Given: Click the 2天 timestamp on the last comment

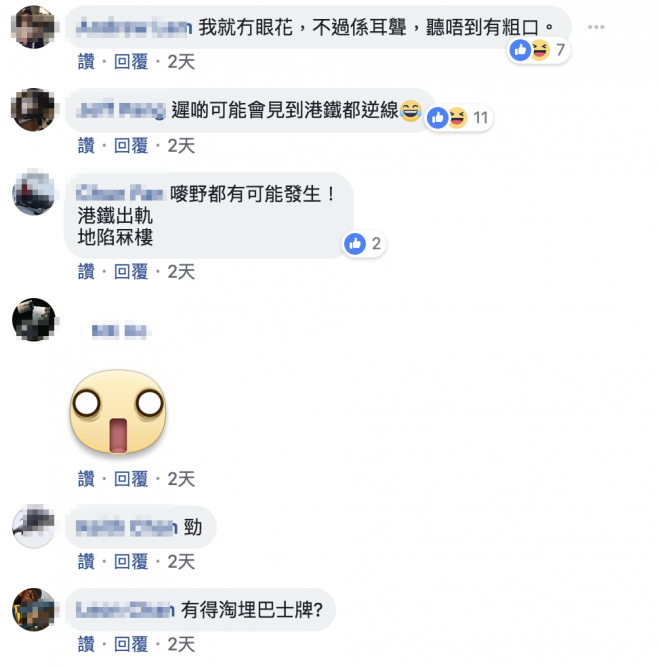Looking at the screenshot, I should [181, 644].
